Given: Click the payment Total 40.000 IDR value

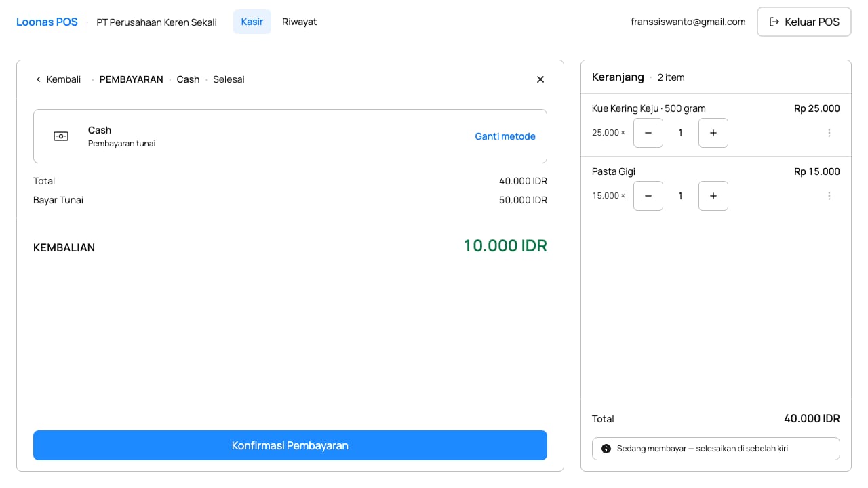Looking at the screenshot, I should (523, 181).
